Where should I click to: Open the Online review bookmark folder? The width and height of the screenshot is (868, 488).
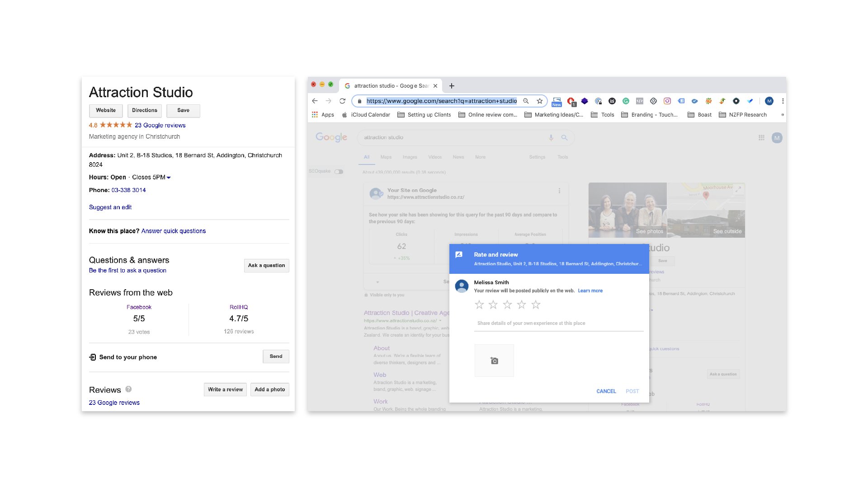[x=488, y=115]
